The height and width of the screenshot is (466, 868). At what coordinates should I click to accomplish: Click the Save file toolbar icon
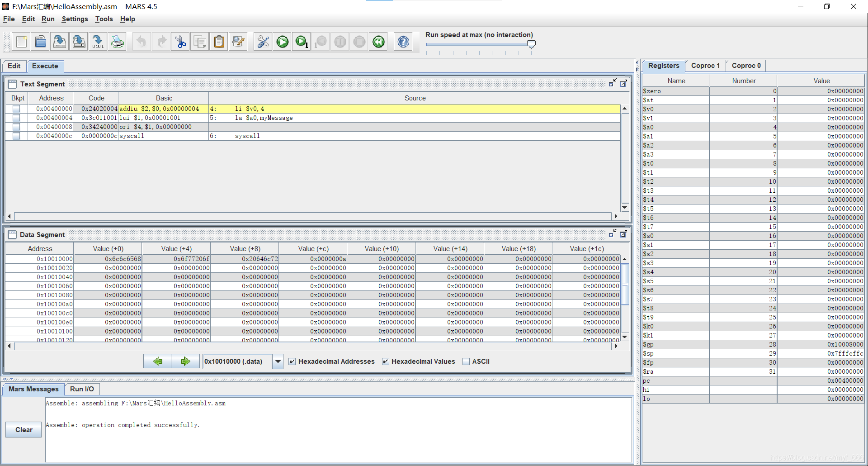[59, 42]
